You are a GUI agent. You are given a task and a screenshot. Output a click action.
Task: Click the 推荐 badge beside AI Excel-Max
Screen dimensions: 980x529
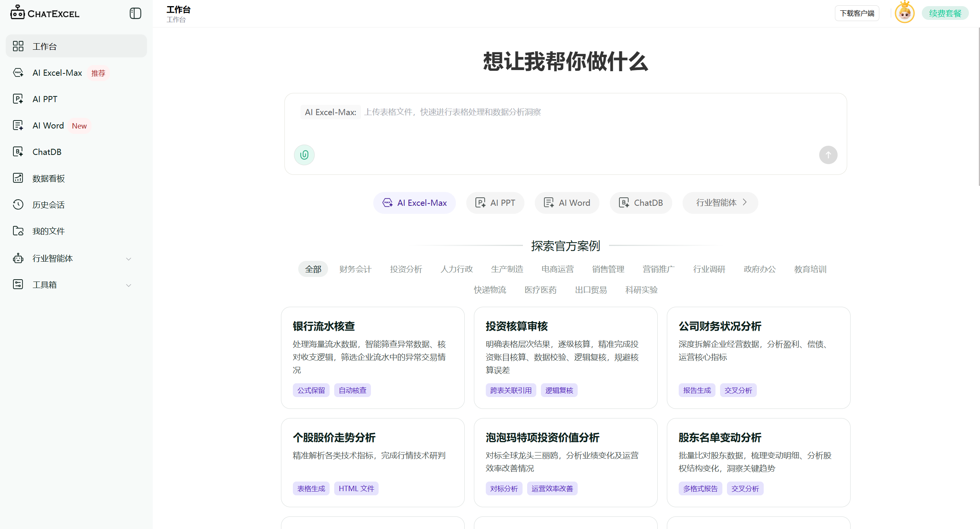pos(98,73)
